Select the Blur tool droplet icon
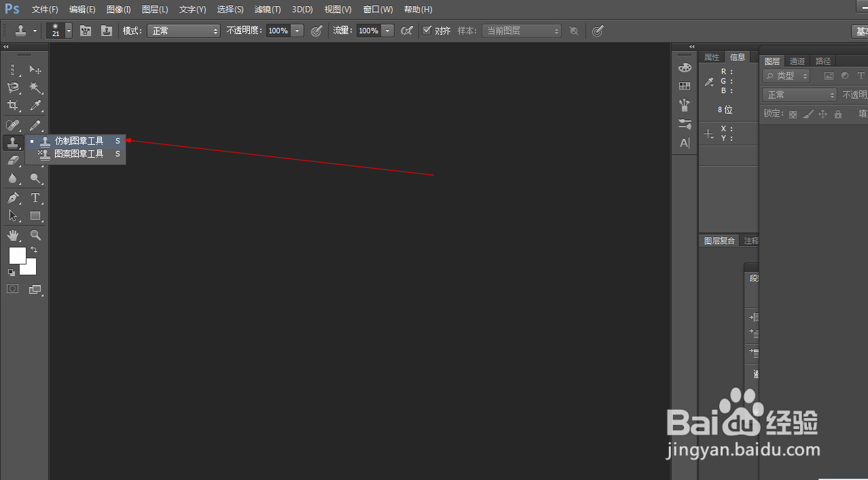This screenshot has width=868, height=480. [x=13, y=178]
